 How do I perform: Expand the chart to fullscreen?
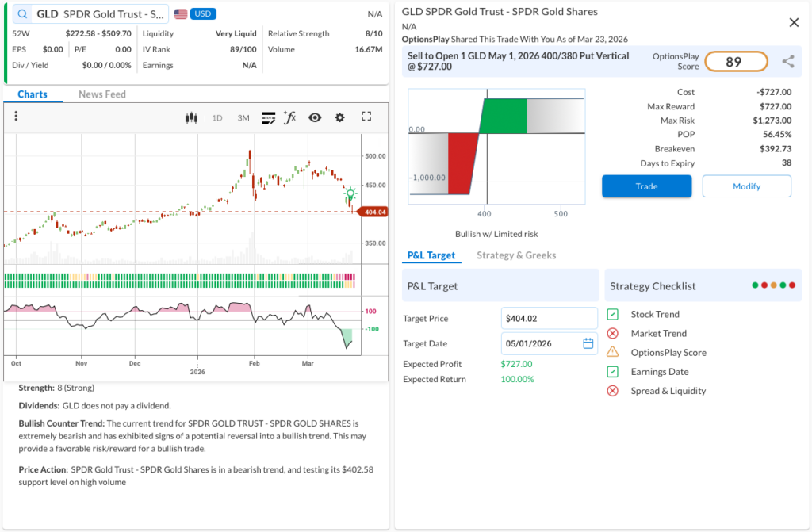click(366, 117)
